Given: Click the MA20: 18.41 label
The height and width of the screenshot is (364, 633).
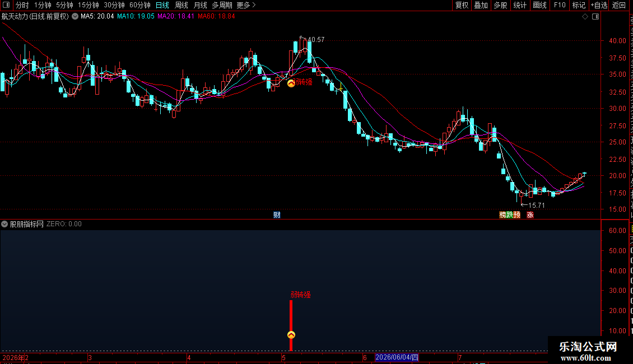Looking at the screenshot, I should coord(176,17).
